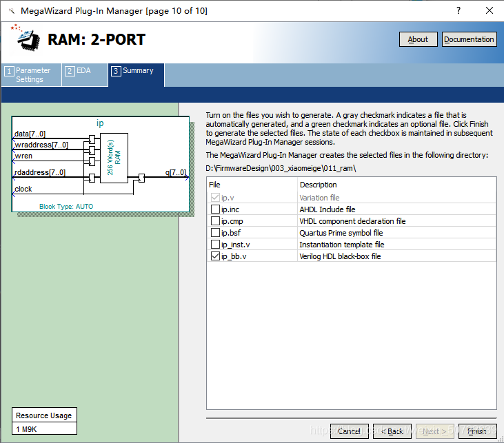This screenshot has height=443, width=504.
Task: Click the 'Resource Usage' label
Action: pyautogui.click(x=44, y=415)
